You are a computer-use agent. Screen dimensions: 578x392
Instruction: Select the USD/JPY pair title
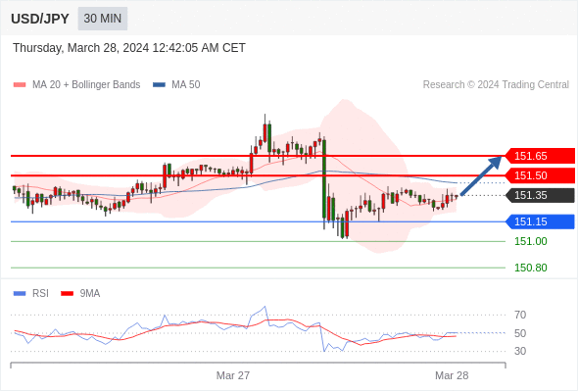(x=40, y=19)
